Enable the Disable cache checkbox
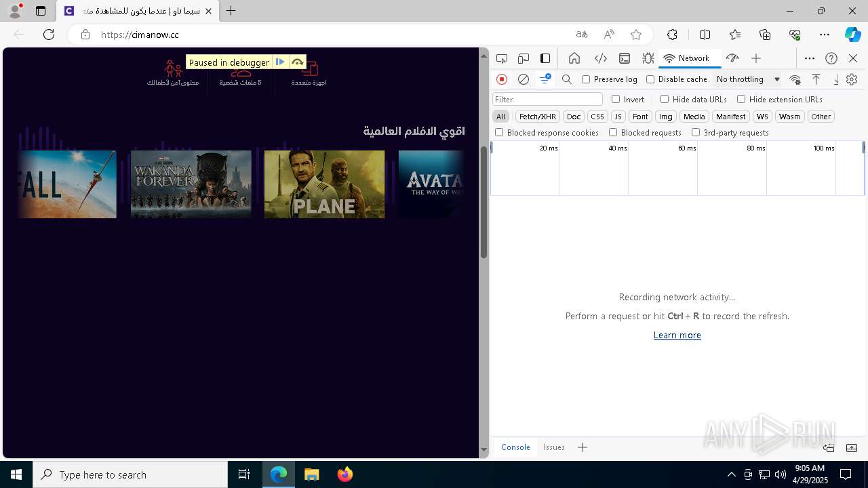Screen dimensions: 868x488 point(650,79)
